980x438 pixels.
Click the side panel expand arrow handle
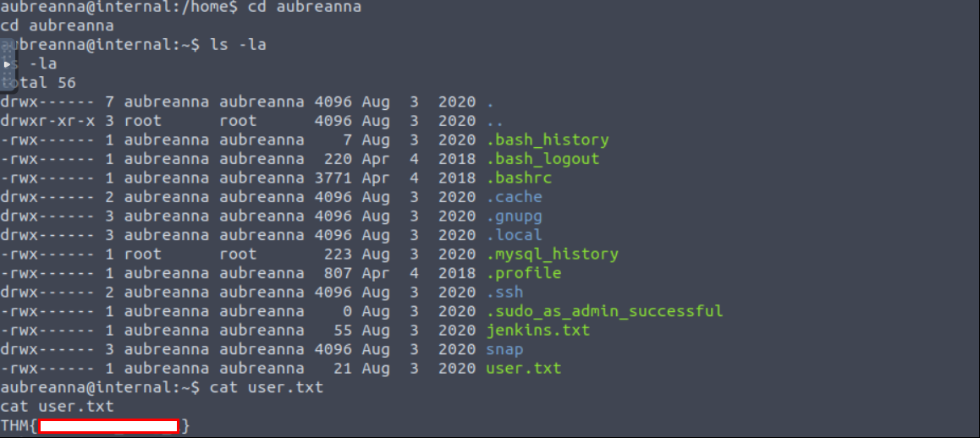(x=8, y=64)
